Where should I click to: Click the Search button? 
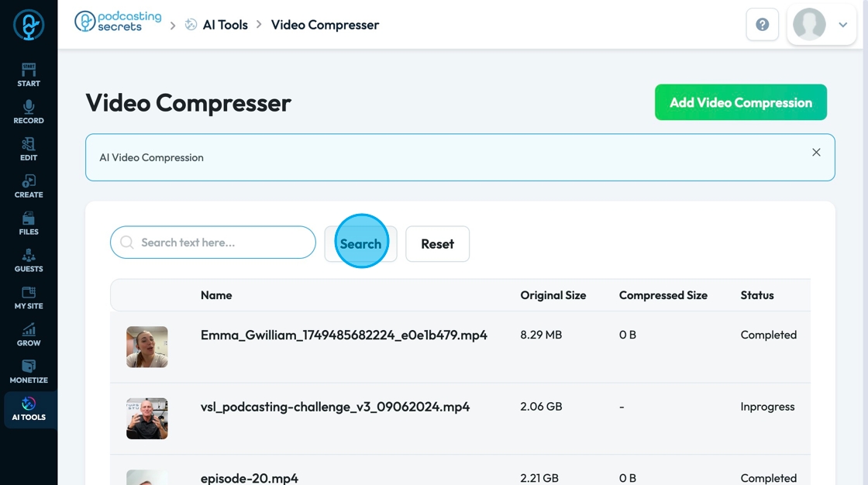[x=360, y=243]
